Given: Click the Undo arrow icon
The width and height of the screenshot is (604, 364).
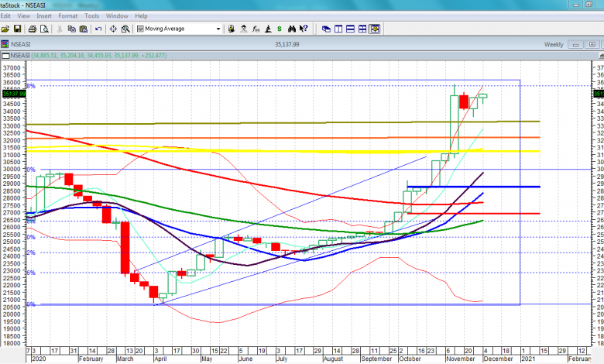Looking at the screenshot, I should pos(98,29).
